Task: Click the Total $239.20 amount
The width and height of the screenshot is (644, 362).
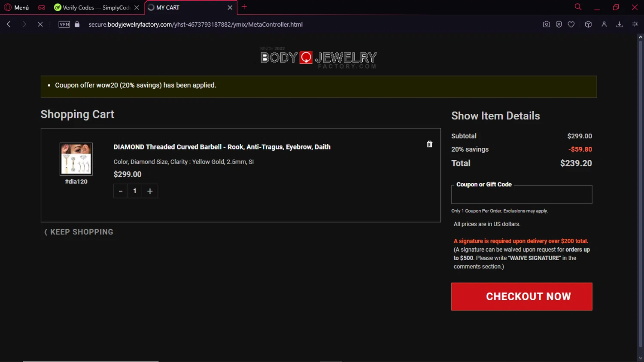Action: tap(576, 163)
